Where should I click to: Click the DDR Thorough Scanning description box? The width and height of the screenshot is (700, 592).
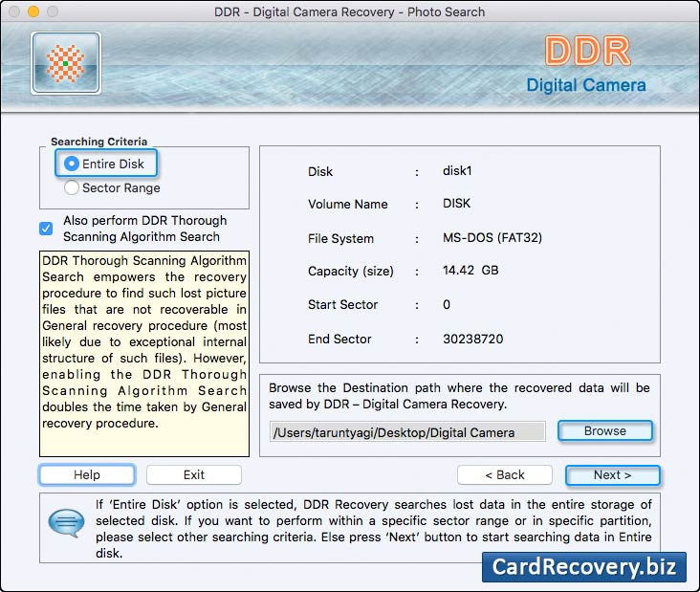144,354
